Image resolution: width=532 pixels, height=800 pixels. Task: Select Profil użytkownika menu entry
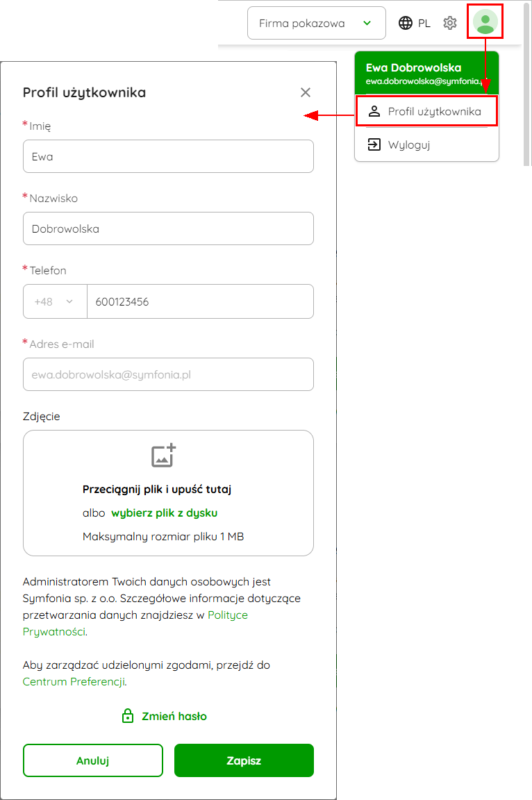click(x=426, y=111)
